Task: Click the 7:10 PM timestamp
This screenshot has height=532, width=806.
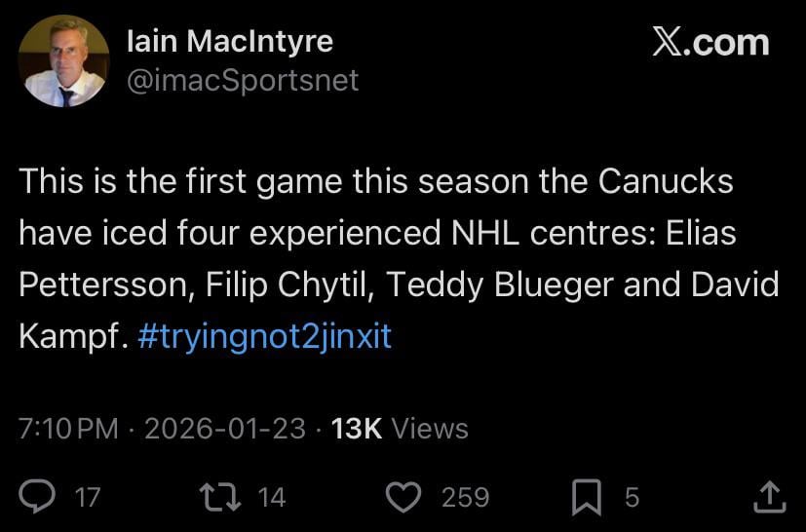Action: [68, 429]
